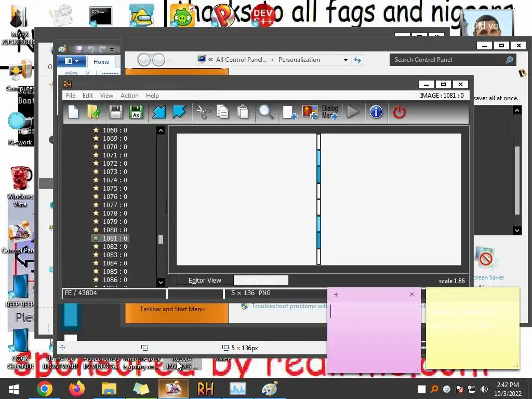Open Taskbar and Start Menu link
Screen dimensions: 532x399
[x=172, y=309]
